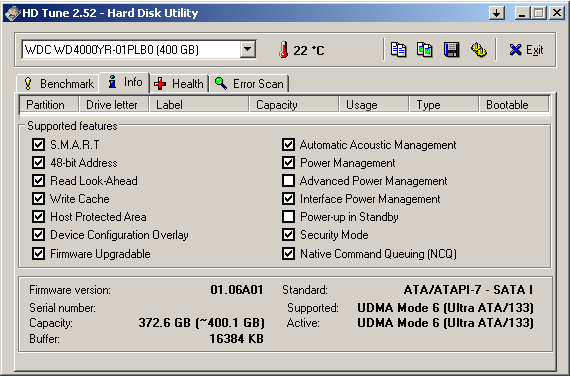
Task: Toggle Interface Power Management checkbox
Action: 288,199
